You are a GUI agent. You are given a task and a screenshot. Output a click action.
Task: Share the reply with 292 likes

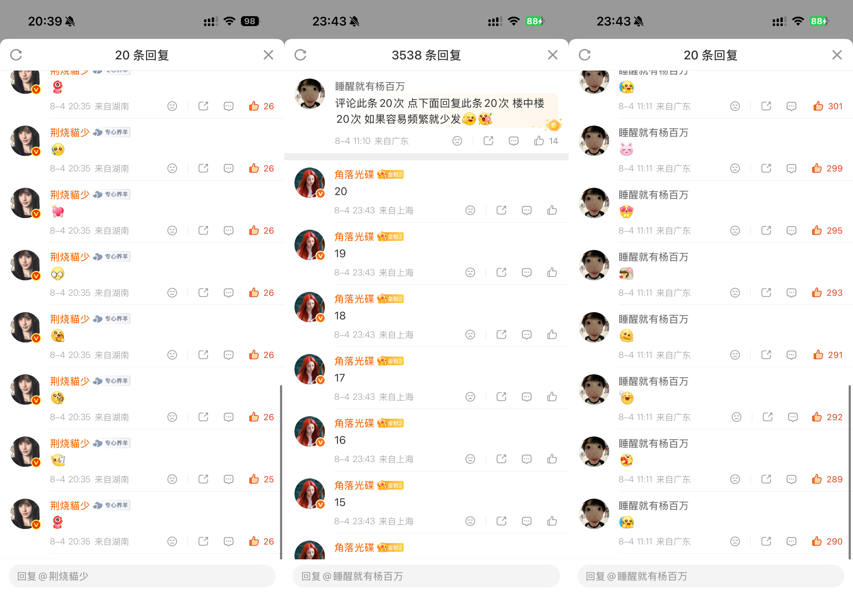click(x=768, y=417)
